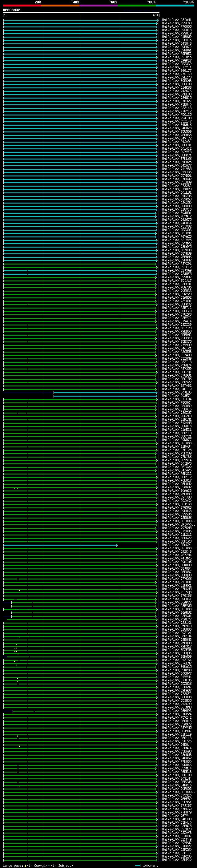
Task: Select the UniRef100_A9TEF2 label
Action: (x=176, y=267)
